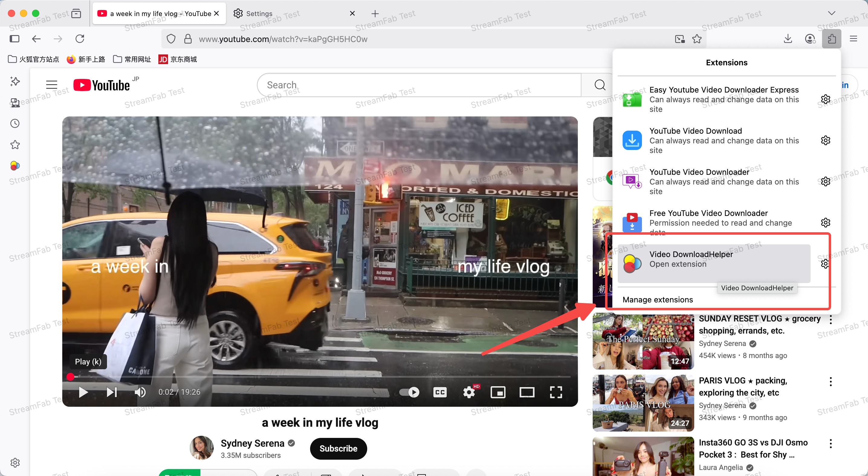
Task: Click the YouTube logo
Action: click(x=102, y=85)
